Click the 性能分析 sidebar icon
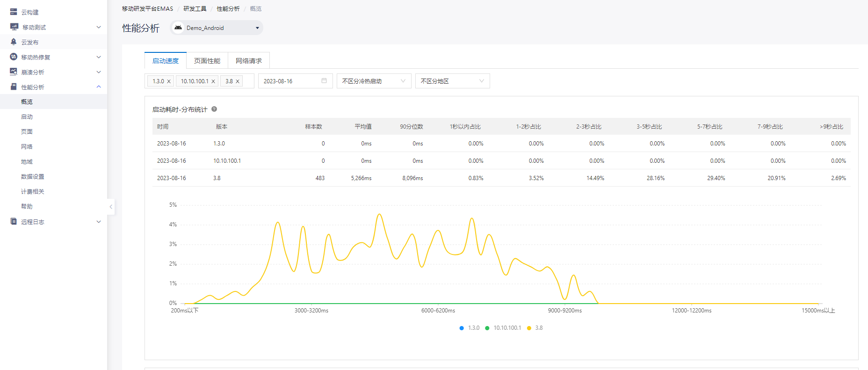This screenshot has height=370, width=868. 14,87
